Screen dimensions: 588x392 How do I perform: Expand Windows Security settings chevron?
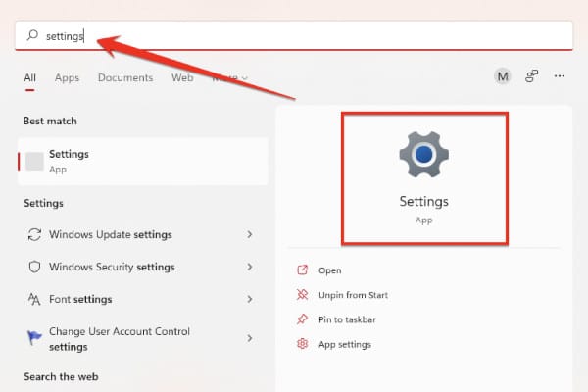click(x=249, y=267)
